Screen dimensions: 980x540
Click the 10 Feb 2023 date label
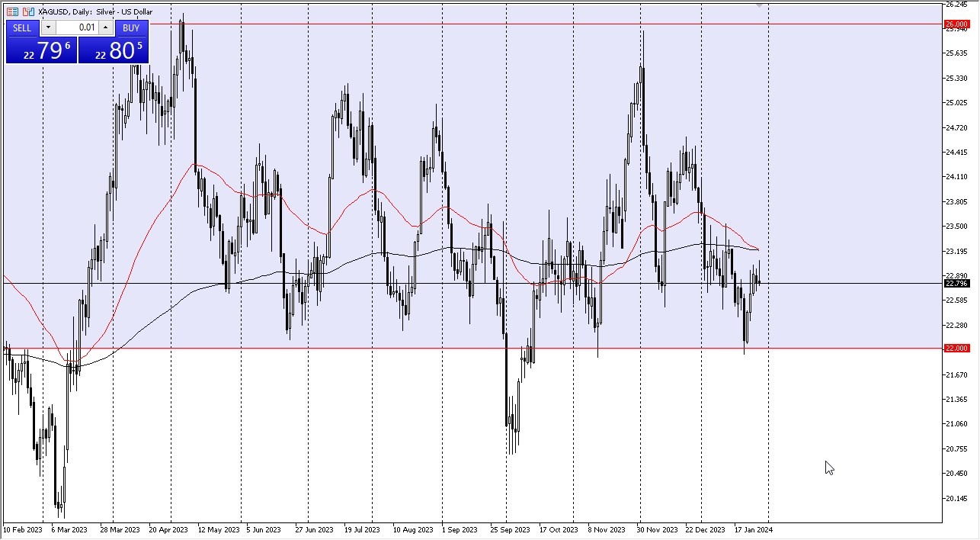(22, 529)
